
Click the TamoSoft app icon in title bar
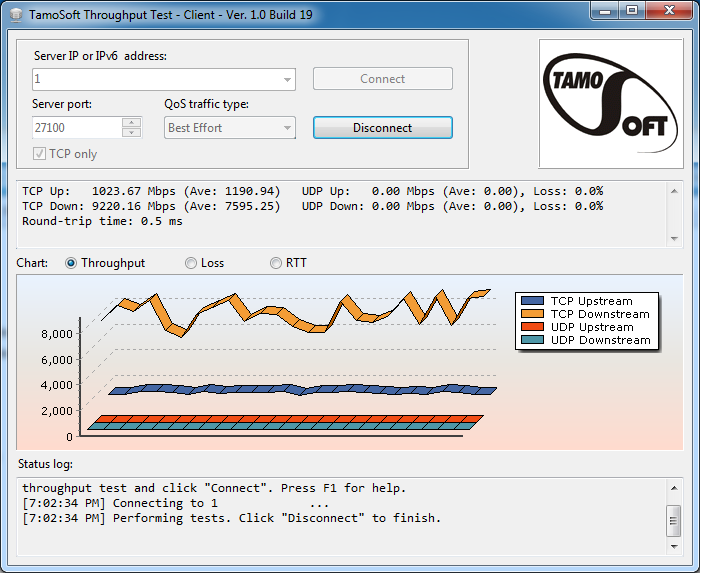[x=16, y=15]
